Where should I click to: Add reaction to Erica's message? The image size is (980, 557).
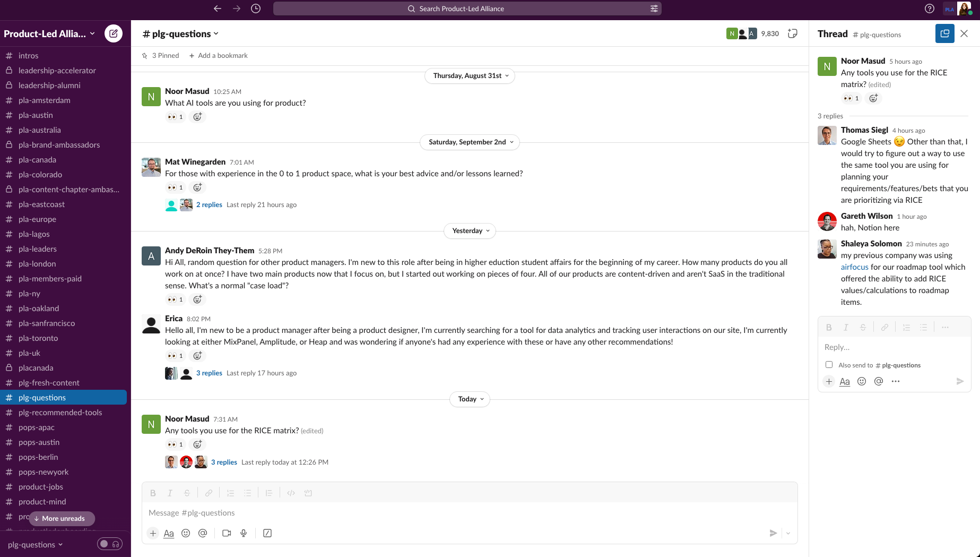tap(197, 356)
